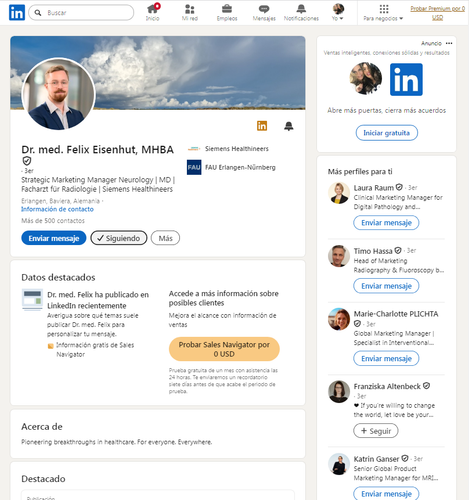
Task: Focus the Buscar search field
Action: (81, 13)
